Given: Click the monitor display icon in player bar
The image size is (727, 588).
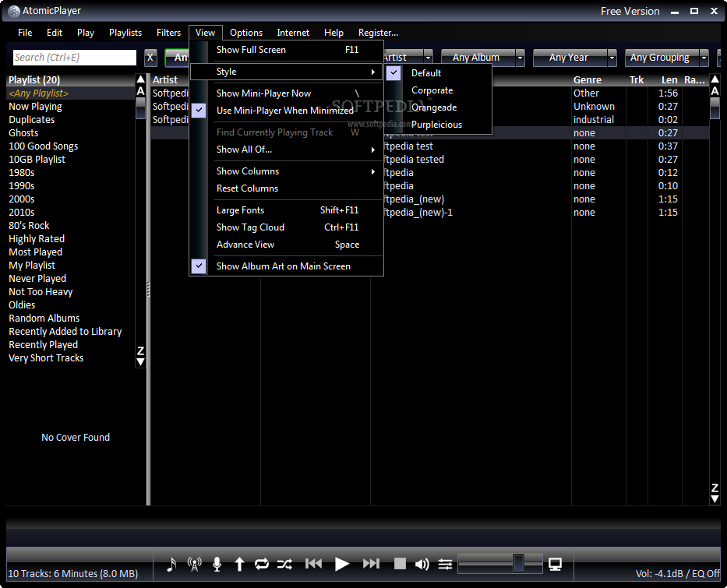Looking at the screenshot, I should pos(555,564).
